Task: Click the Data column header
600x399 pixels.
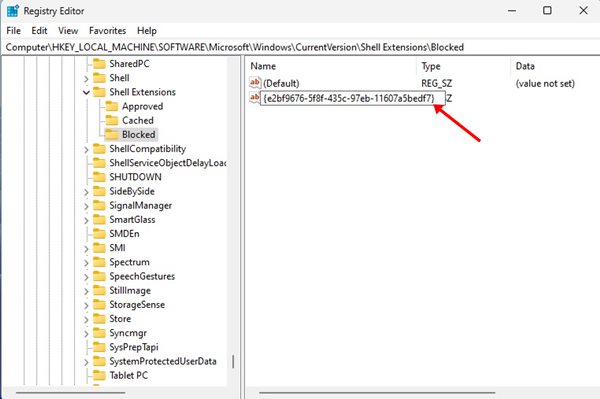Action: (555, 66)
